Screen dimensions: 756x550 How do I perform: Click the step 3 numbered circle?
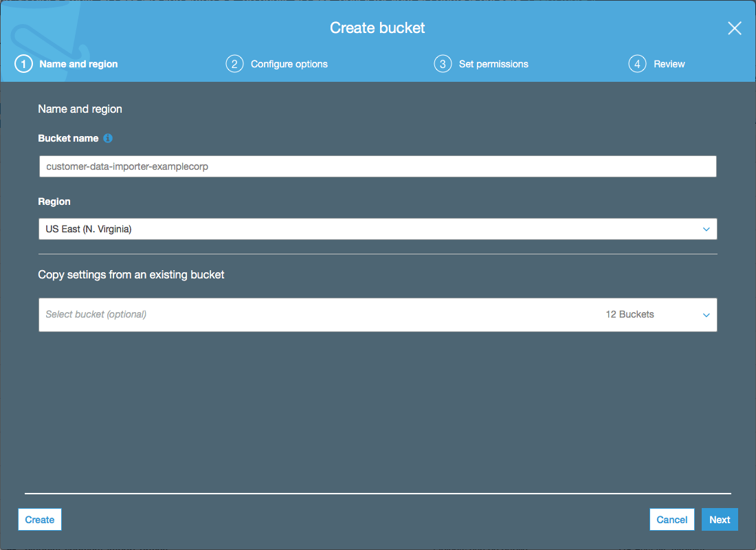tap(443, 63)
